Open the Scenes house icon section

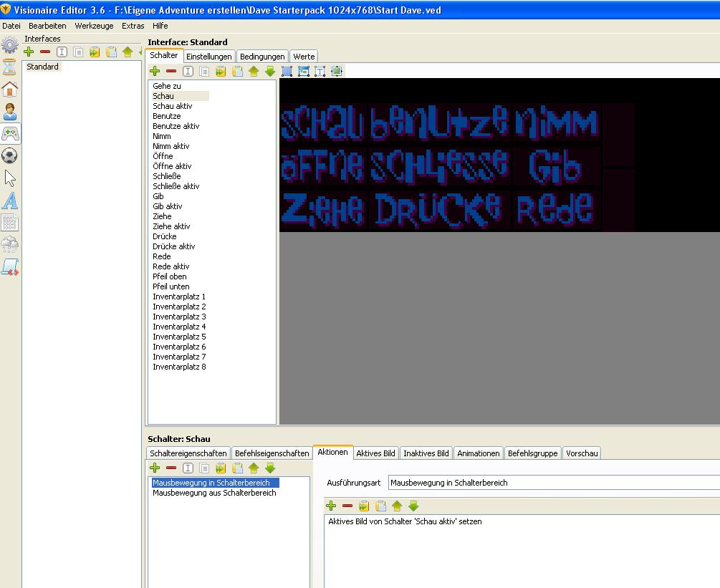tap(9, 89)
